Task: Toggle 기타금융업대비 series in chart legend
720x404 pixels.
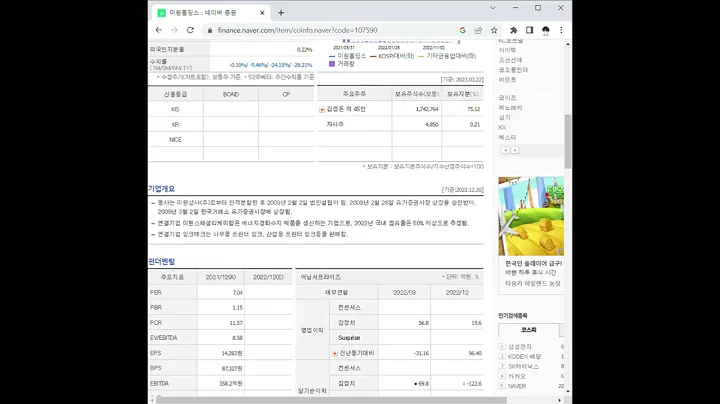Action: (x=447, y=56)
